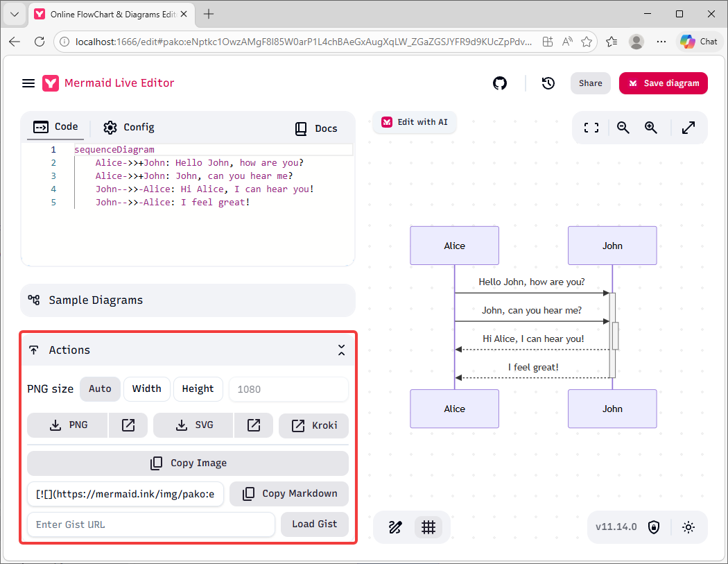Screen dimensions: 728x564
Task: Toggle the grid background icon
Action: click(428, 527)
